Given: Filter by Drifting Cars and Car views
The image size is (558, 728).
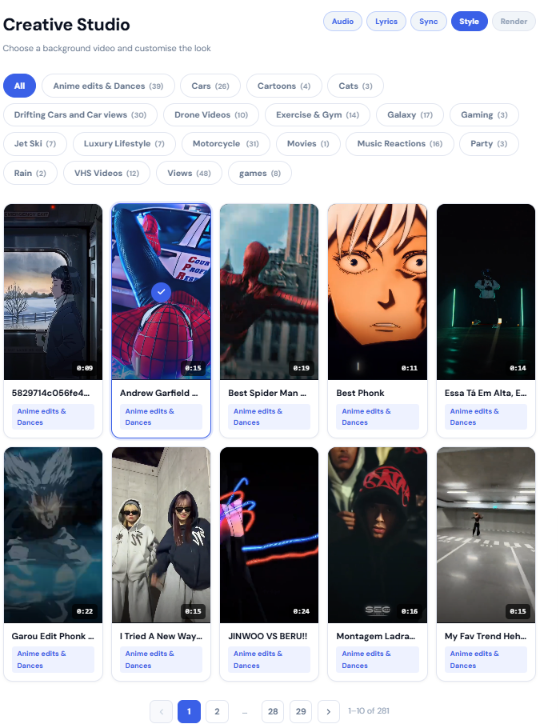Looking at the screenshot, I should tap(80, 115).
